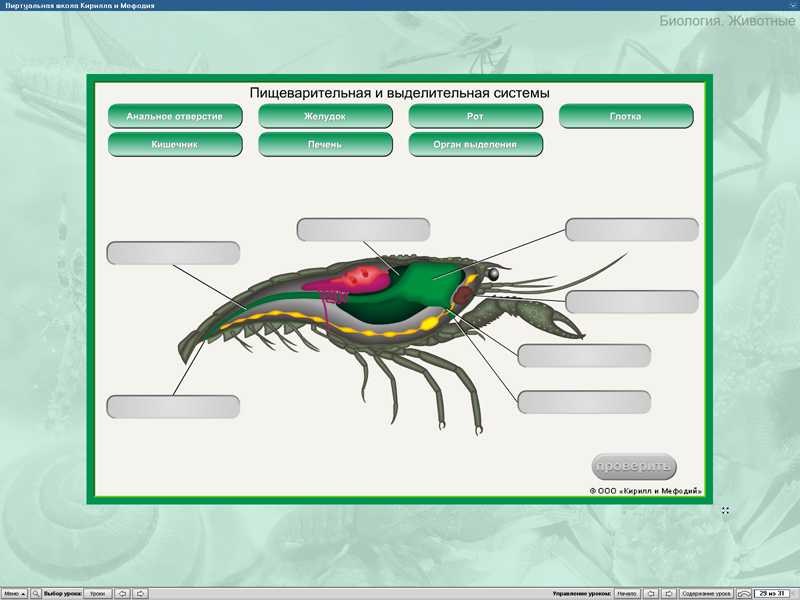Click the previous page arrow after Начало
800x600 pixels.
651,593
